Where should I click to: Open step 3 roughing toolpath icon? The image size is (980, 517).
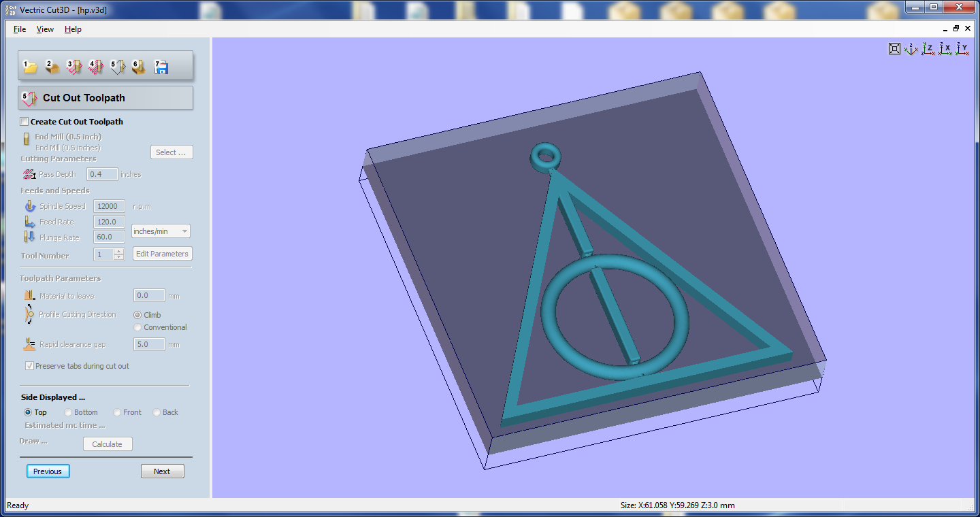[x=74, y=67]
